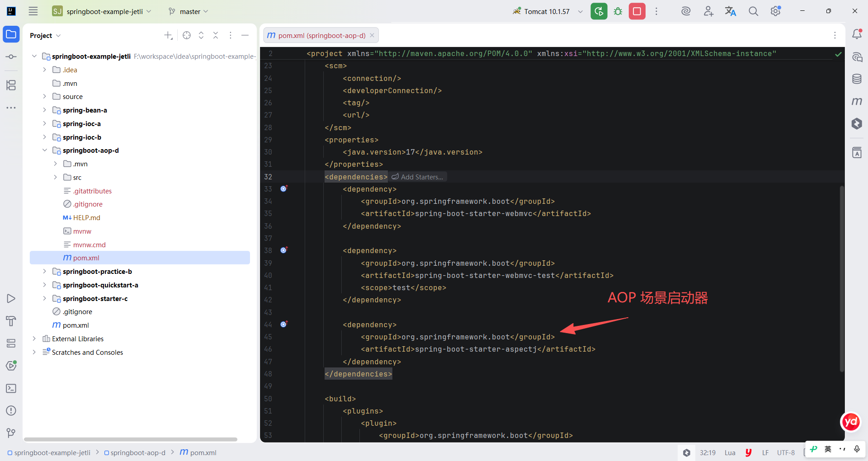
Task: Open the Database tool window
Action: pyautogui.click(x=857, y=79)
